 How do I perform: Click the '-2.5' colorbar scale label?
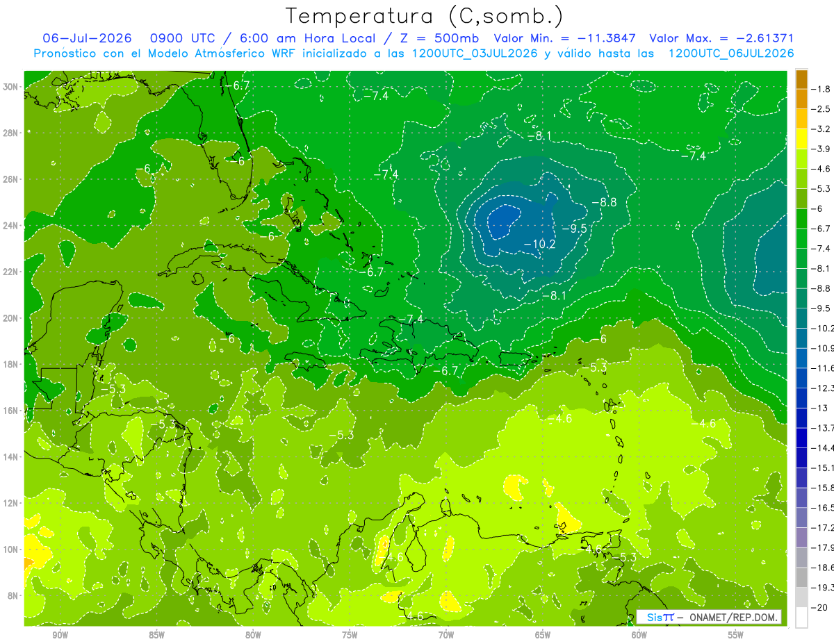(x=822, y=109)
